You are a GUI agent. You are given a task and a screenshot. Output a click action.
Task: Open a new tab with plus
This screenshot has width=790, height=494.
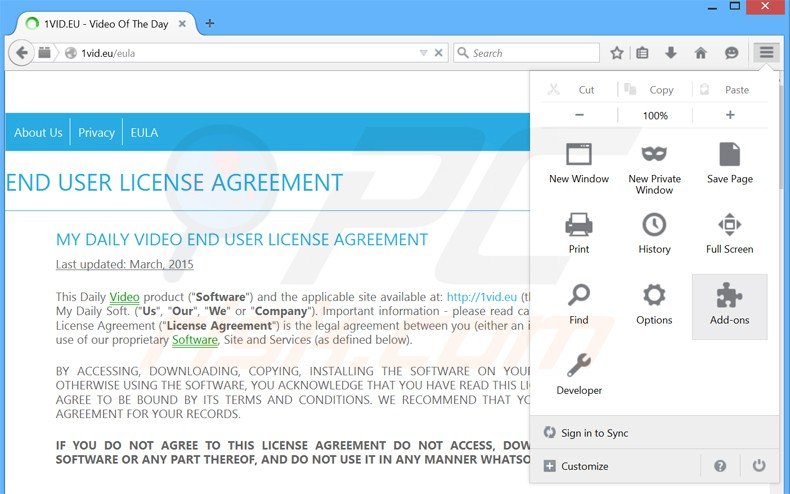[x=210, y=23]
